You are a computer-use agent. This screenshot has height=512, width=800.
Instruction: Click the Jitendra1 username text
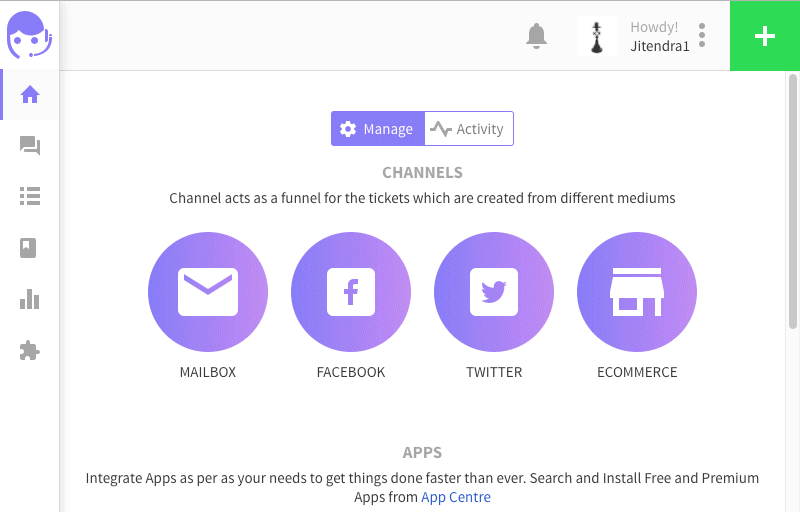[660, 46]
